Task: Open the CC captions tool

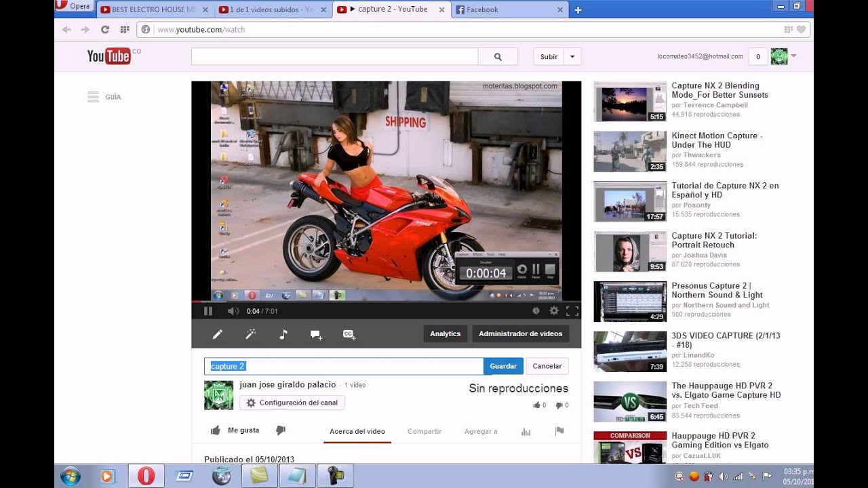Action: [x=349, y=334]
